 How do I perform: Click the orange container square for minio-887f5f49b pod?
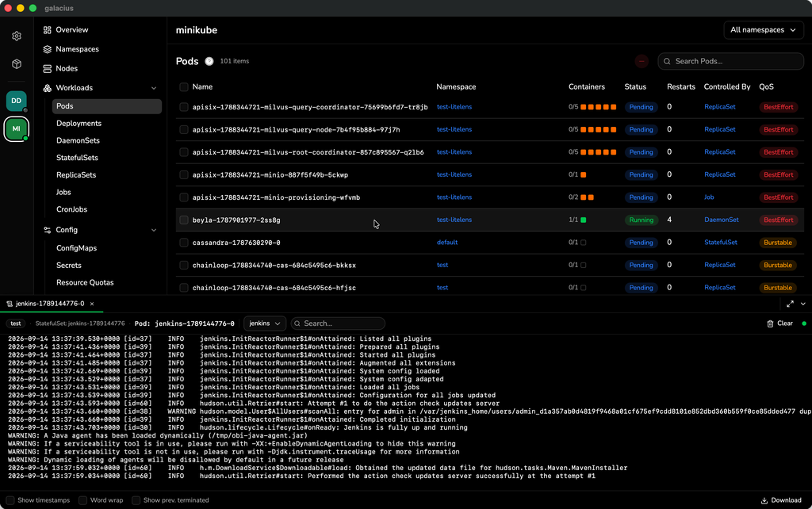point(584,175)
